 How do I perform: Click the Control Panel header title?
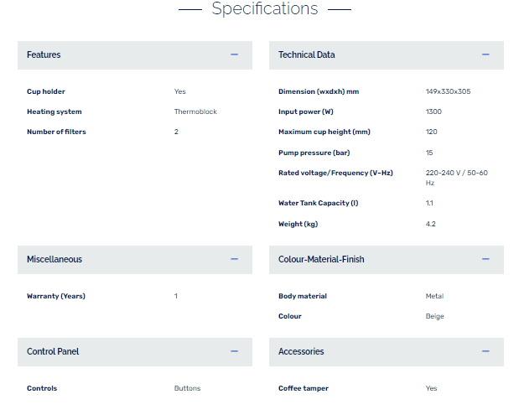53,351
